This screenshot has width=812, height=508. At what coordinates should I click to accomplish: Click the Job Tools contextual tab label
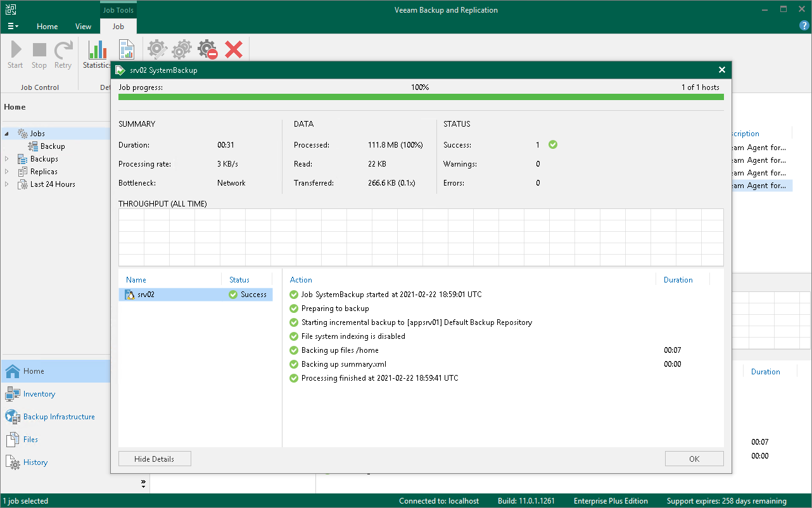pos(118,10)
